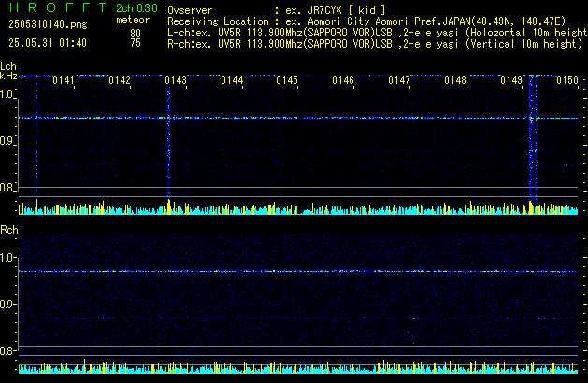Click the filename 2505310140.png

(48, 24)
